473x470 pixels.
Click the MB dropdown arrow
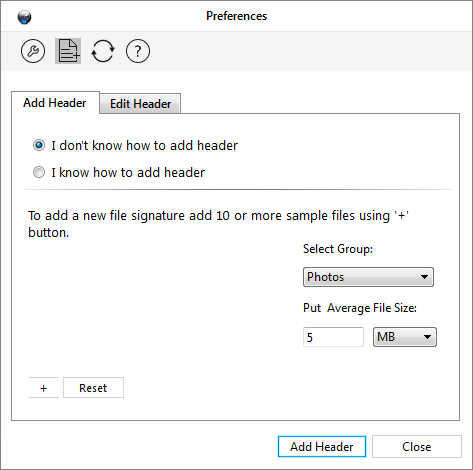427,337
